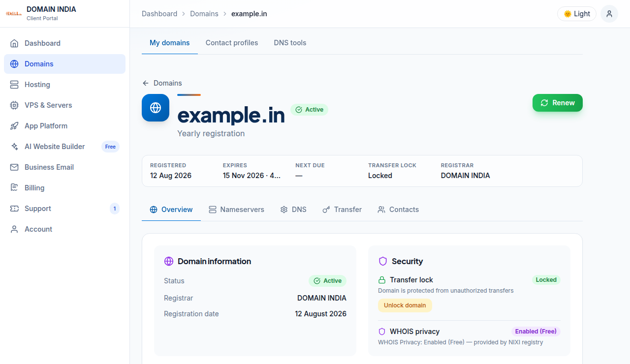The height and width of the screenshot is (364, 630).
Task: Click the Support ticket icon
Action: pyautogui.click(x=14, y=209)
